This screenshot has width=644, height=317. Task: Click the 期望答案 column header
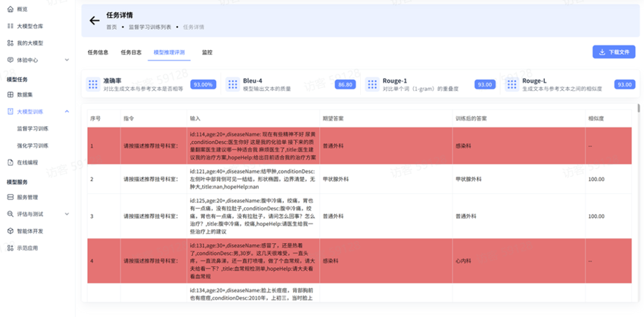pyautogui.click(x=333, y=119)
